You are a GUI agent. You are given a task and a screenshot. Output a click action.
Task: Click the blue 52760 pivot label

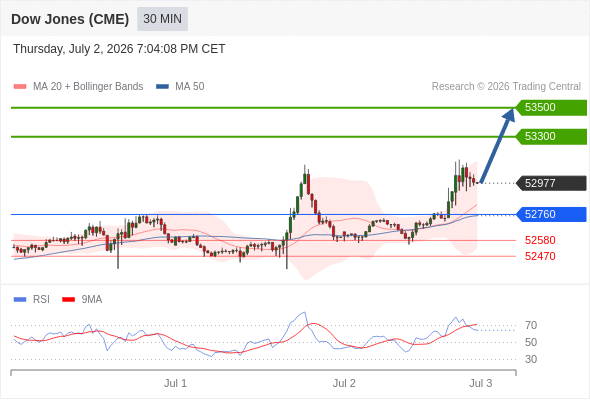click(551, 214)
